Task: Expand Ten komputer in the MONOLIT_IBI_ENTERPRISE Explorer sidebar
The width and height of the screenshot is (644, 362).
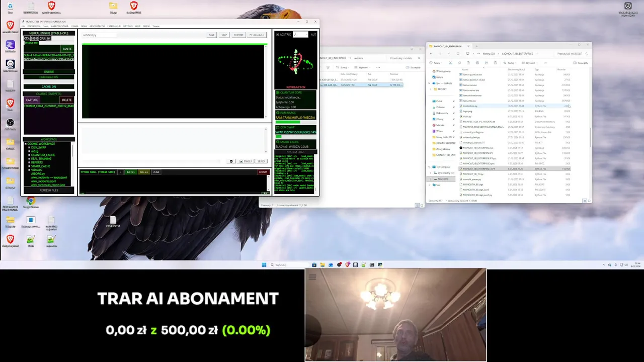Action: click(x=429, y=167)
